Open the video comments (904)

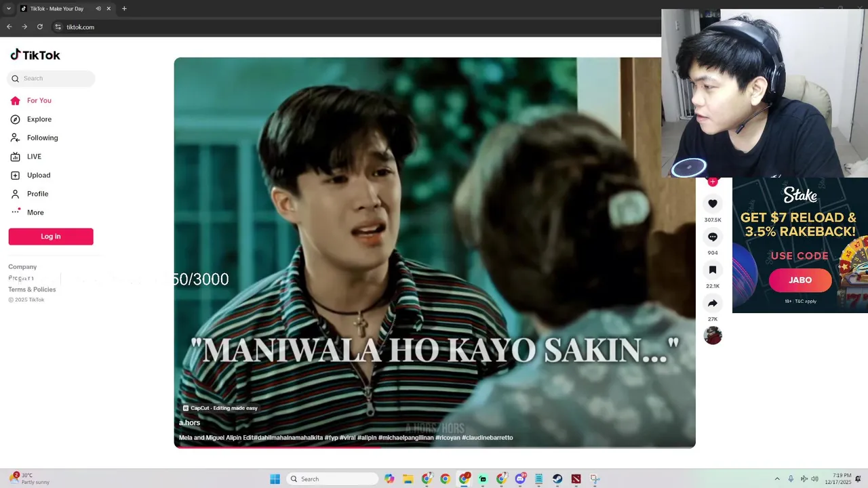coord(713,237)
